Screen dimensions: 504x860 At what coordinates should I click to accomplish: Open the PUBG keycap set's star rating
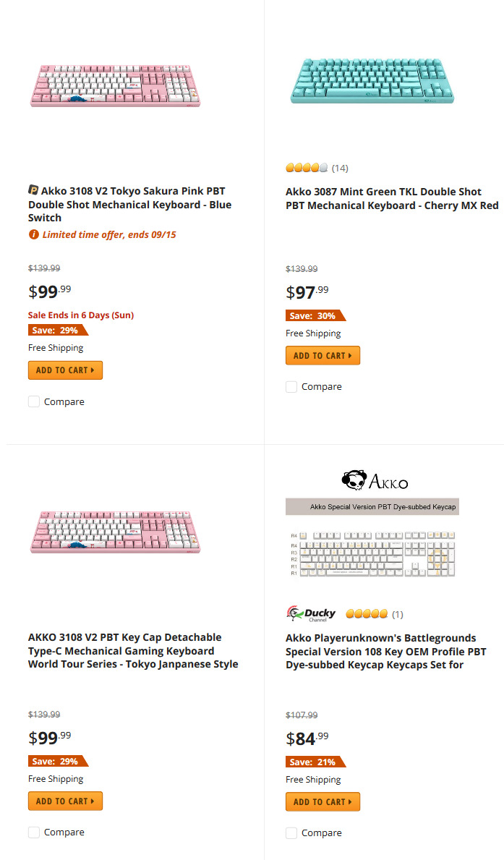point(367,614)
